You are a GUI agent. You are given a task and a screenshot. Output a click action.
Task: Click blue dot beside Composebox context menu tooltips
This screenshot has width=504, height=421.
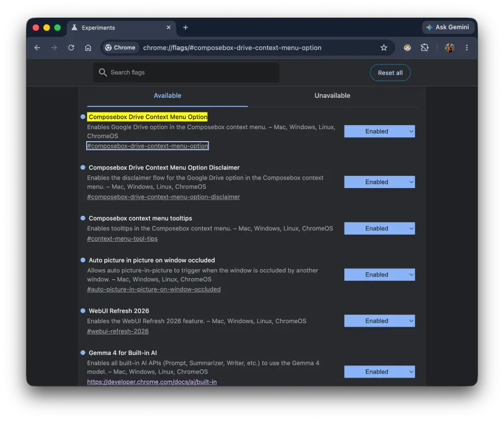(83, 218)
